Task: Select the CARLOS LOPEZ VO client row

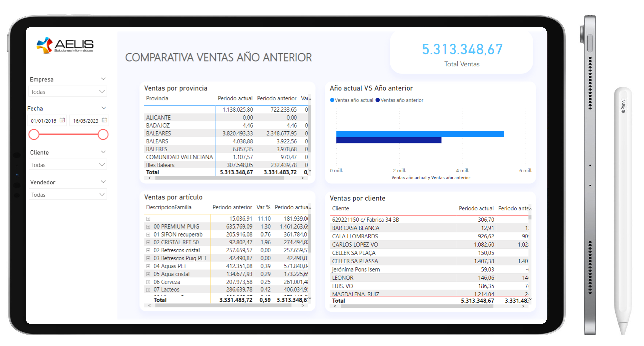Action: [429, 244]
